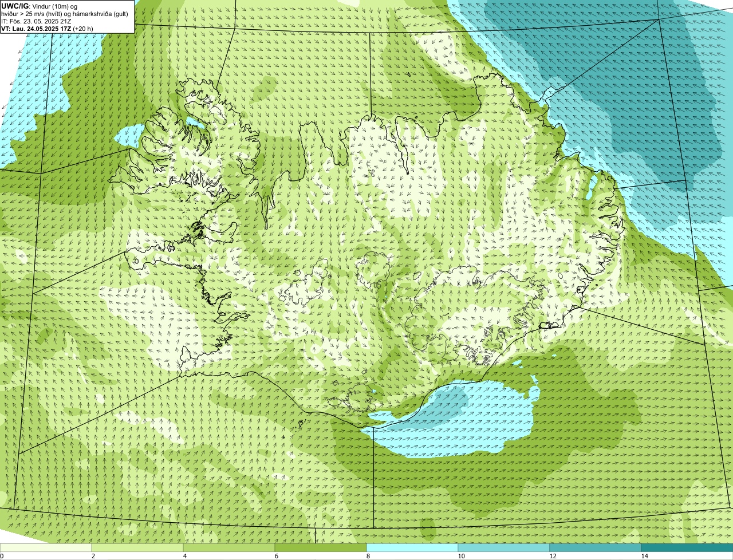Click the 12–14 m/s teal legend swatch

[596, 547]
